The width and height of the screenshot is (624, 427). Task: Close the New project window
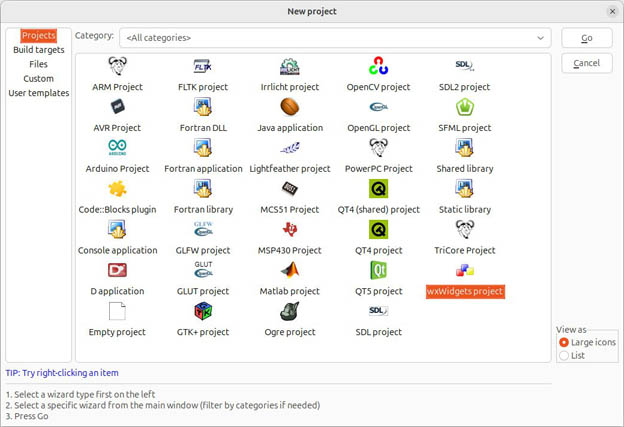[x=612, y=12]
